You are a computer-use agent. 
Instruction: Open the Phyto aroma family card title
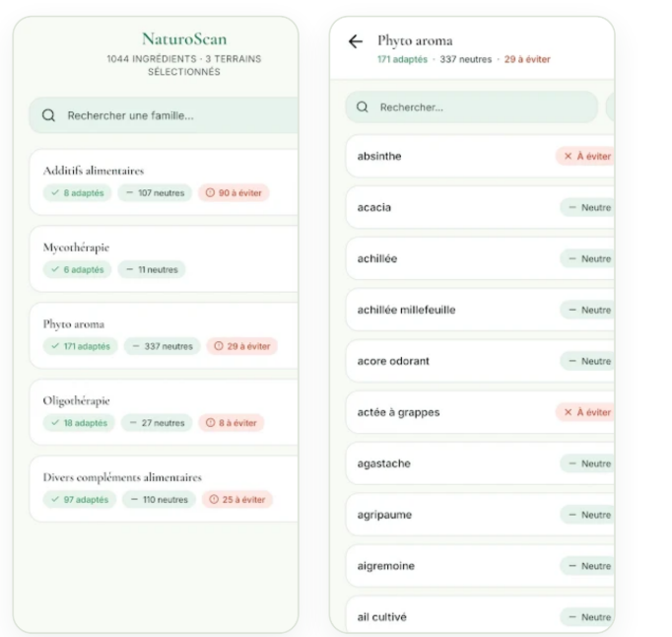tap(74, 323)
